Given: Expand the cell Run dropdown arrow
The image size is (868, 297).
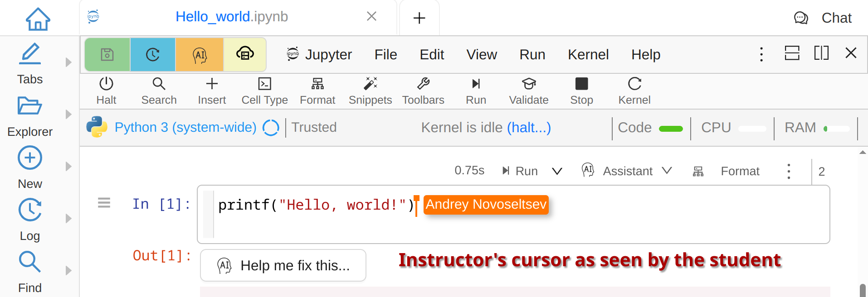Looking at the screenshot, I should click(557, 171).
